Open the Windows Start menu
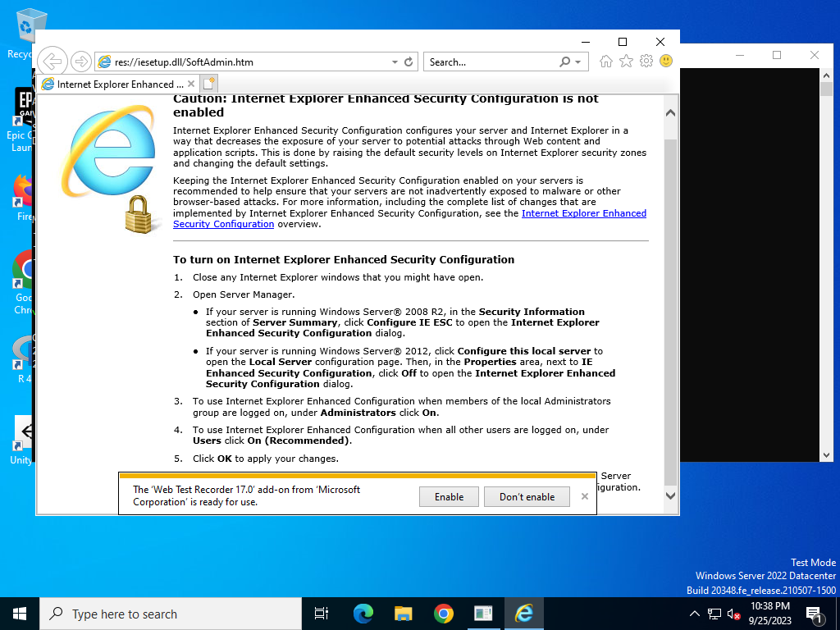The image size is (840, 630). pyautogui.click(x=20, y=614)
